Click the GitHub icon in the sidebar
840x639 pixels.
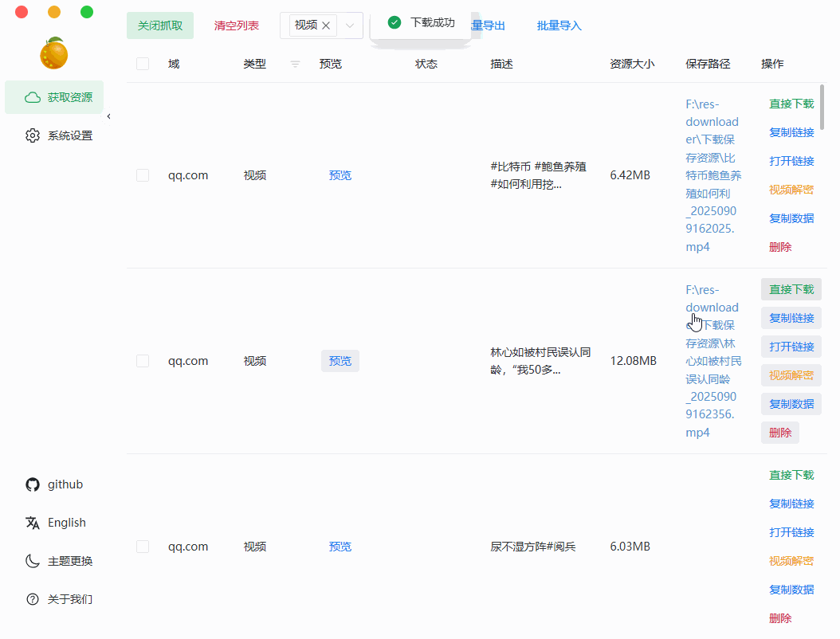[x=33, y=484]
